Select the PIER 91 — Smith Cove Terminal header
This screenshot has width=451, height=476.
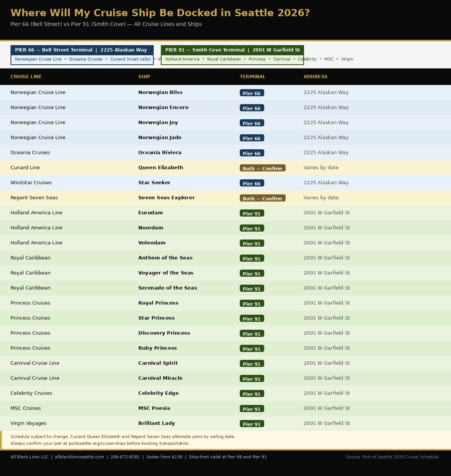pyautogui.click(x=232, y=50)
